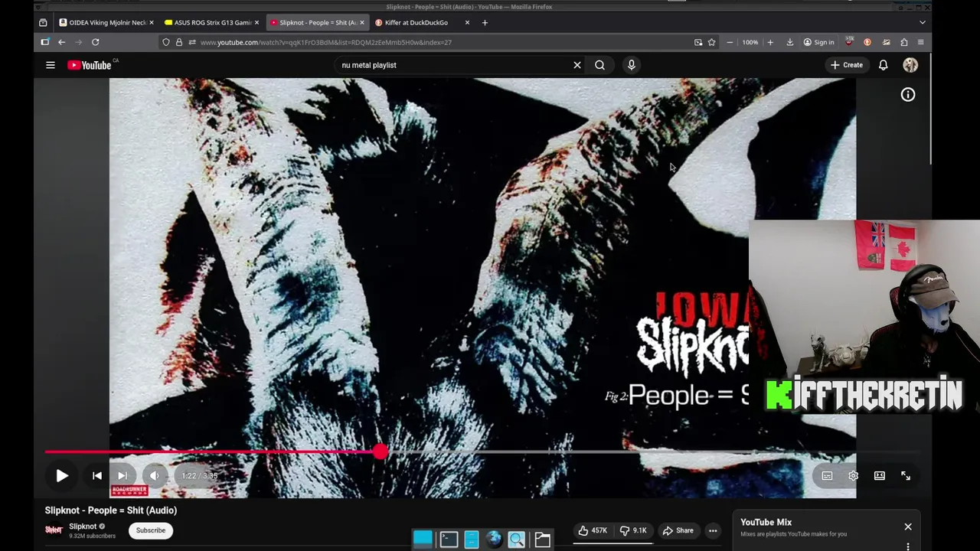
Task: Clear the YouTube search query
Action: click(x=577, y=65)
